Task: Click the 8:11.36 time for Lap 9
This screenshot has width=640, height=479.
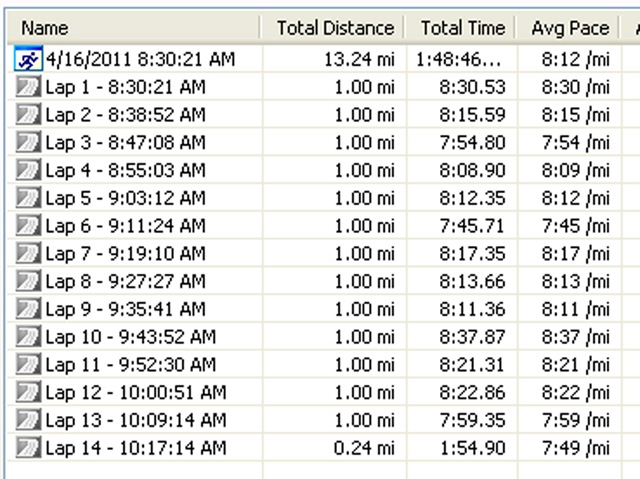Action: [472, 309]
